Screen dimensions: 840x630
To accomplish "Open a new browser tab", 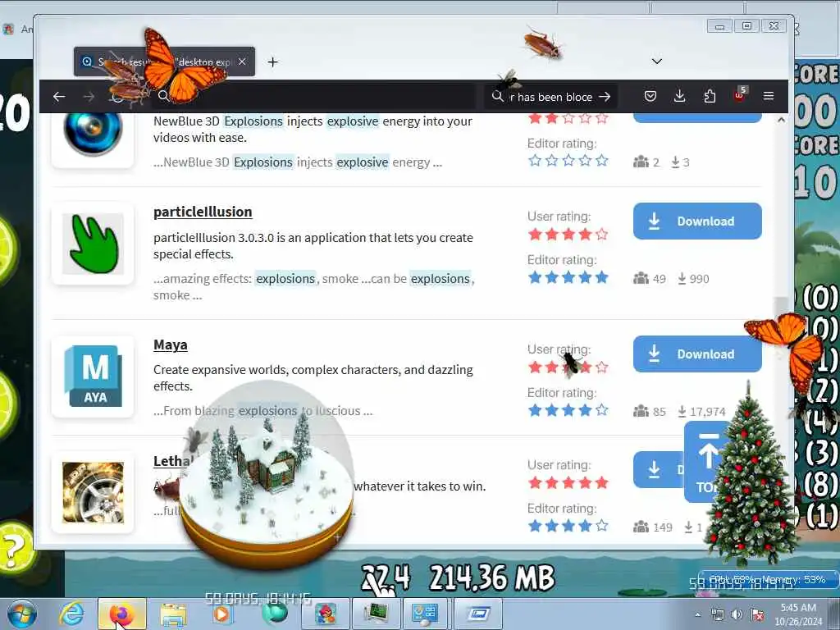I will [x=272, y=62].
